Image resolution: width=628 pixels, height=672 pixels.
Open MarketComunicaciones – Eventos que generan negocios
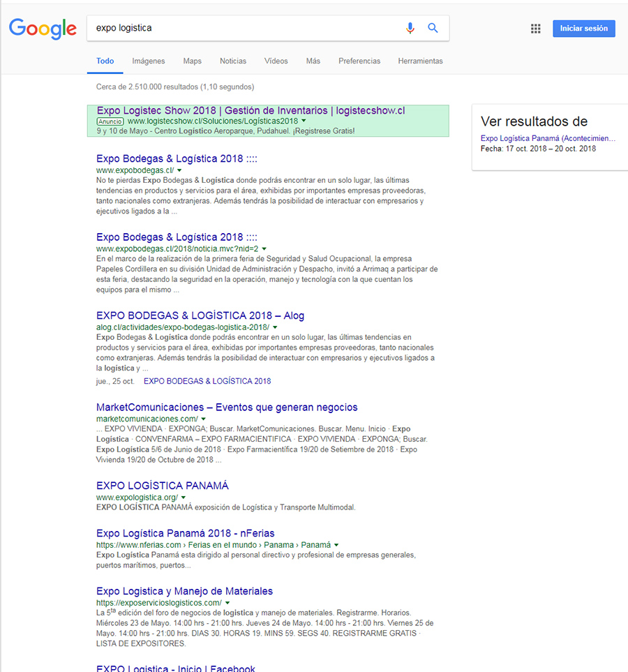coord(227,407)
